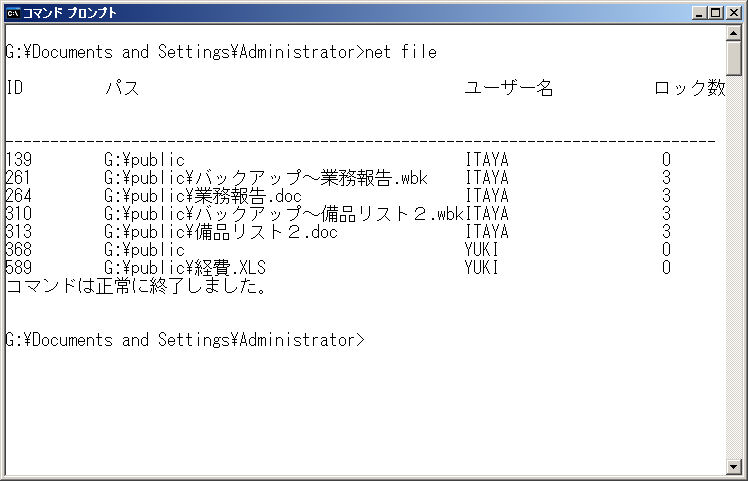Click the scrollbar down arrow

pyautogui.click(x=733, y=466)
